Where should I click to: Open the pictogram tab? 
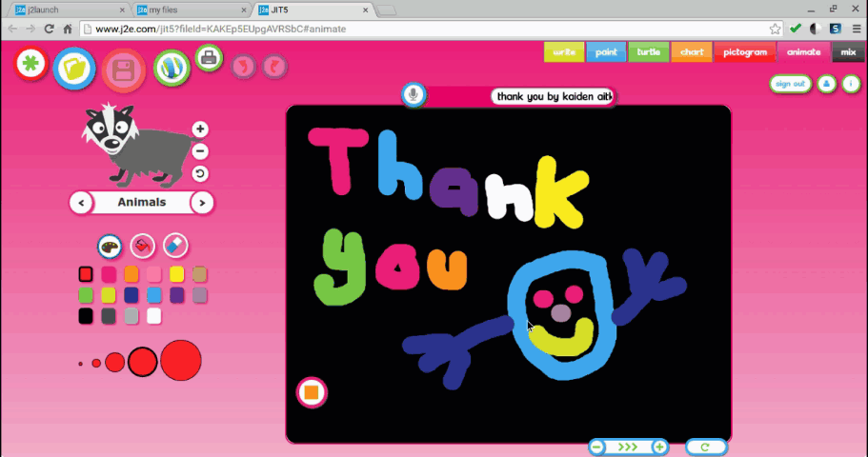(744, 52)
